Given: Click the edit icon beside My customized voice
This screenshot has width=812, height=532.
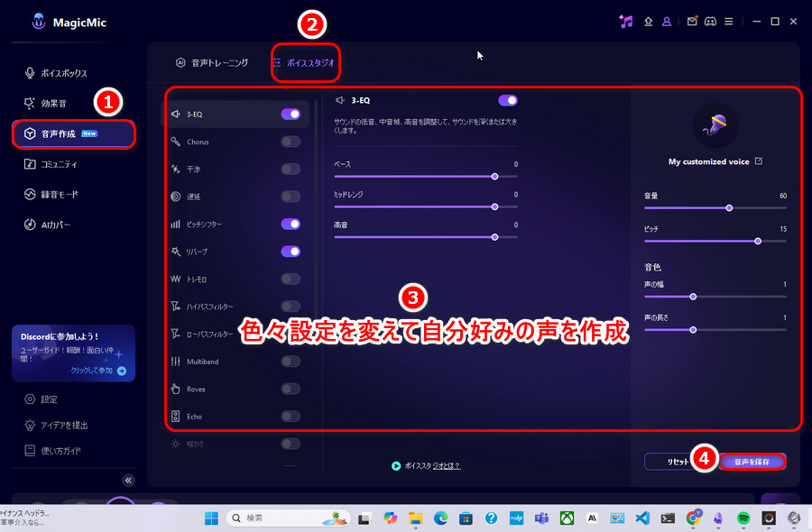Looking at the screenshot, I should click(759, 161).
